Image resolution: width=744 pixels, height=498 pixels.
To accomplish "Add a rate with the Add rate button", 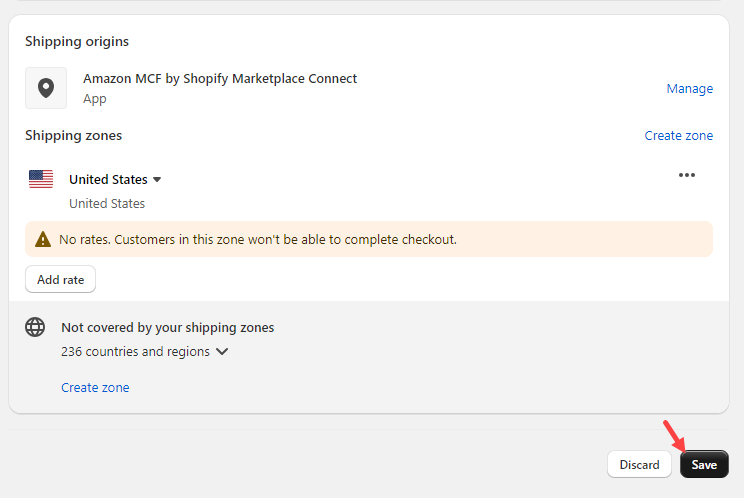I will (60, 279).
